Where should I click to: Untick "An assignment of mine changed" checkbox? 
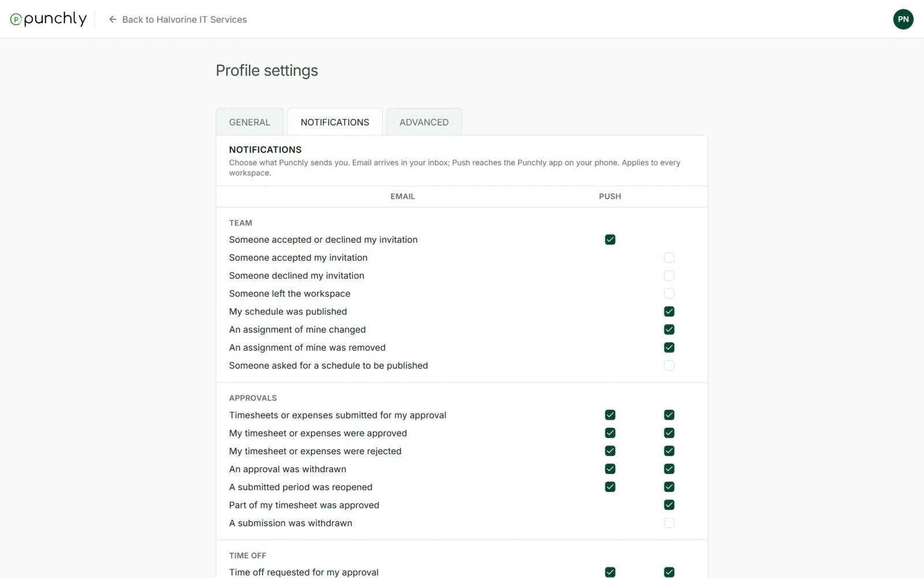[669, 329]
